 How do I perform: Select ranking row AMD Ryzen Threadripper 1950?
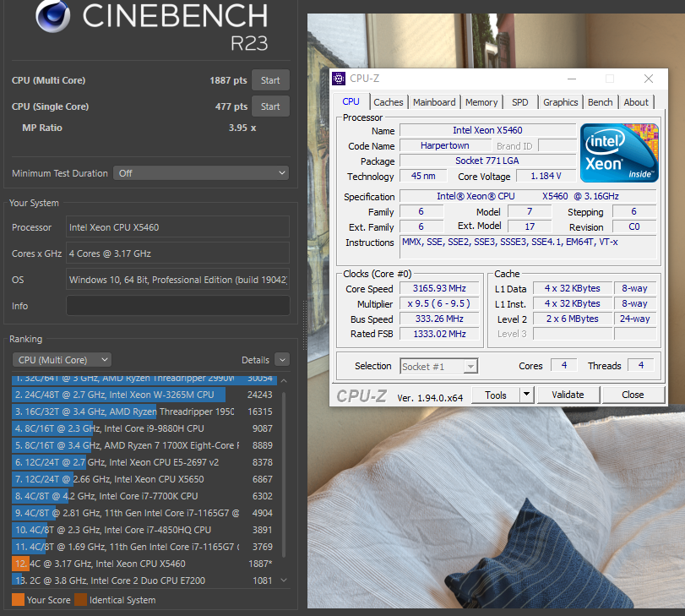click(144, 412)
